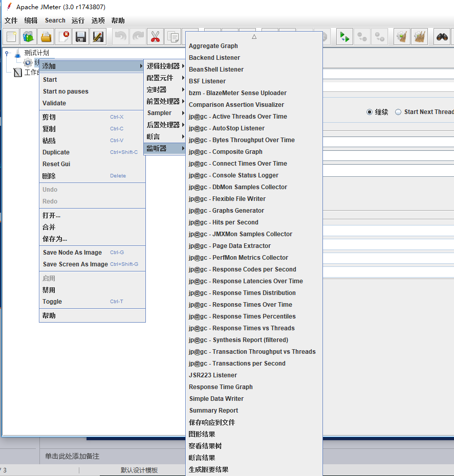Choose Start no pauses
The image size is (454, 476).
pos(92,92)
